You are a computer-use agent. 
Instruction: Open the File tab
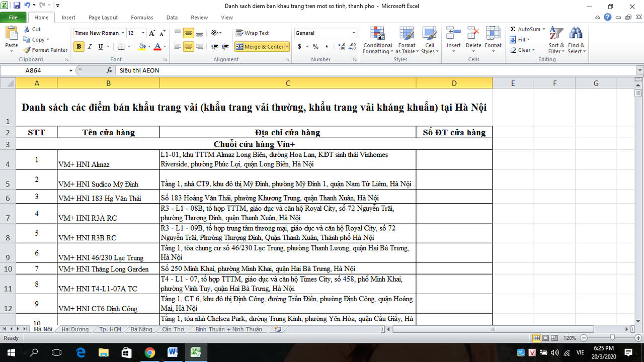coord(13,18)
